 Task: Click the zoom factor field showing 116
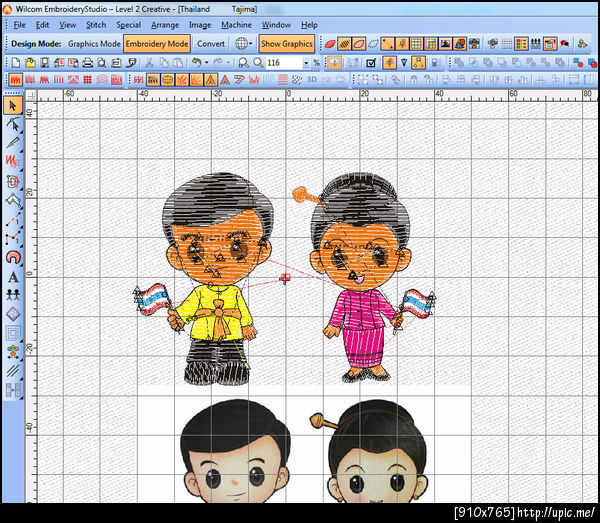point(284,63)
